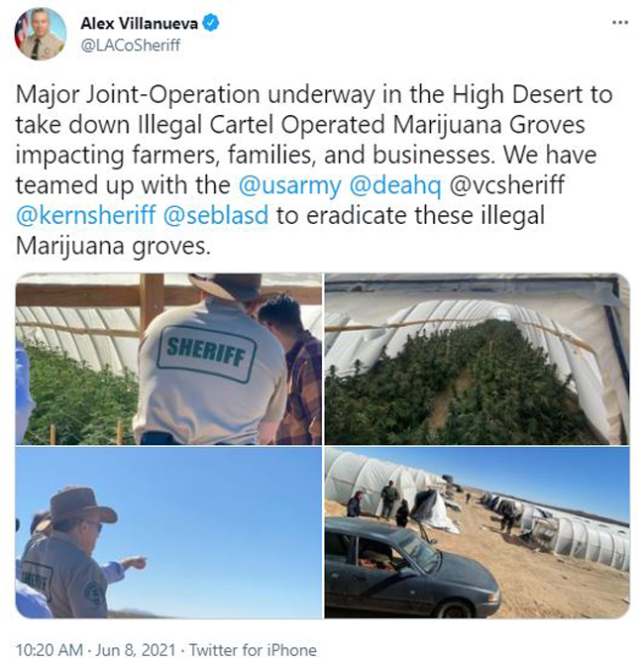The height and width of the screenshot is (668, 644).
Task: Open the three-dot more options menu
Action: (620, 23)
